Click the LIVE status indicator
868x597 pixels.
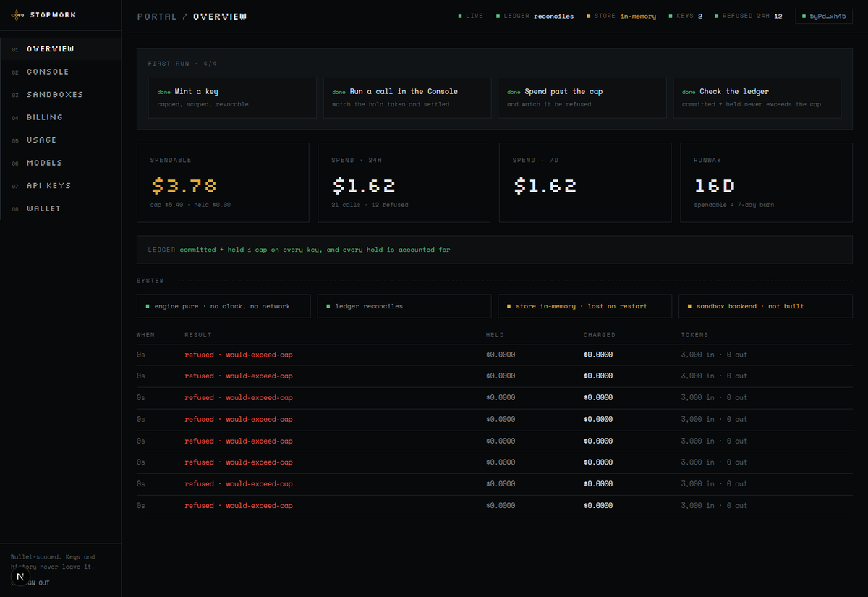(470, 16)
